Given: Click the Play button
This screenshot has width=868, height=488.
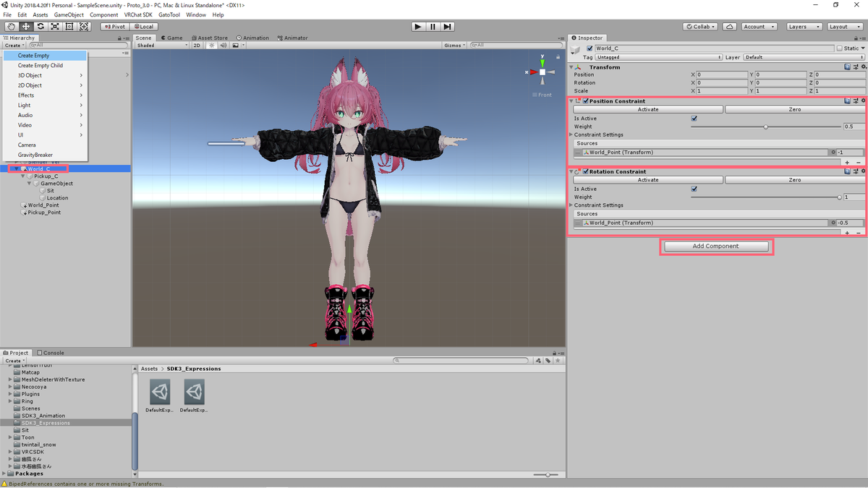Looking at the screenshot, I should [x=418, y=27].
